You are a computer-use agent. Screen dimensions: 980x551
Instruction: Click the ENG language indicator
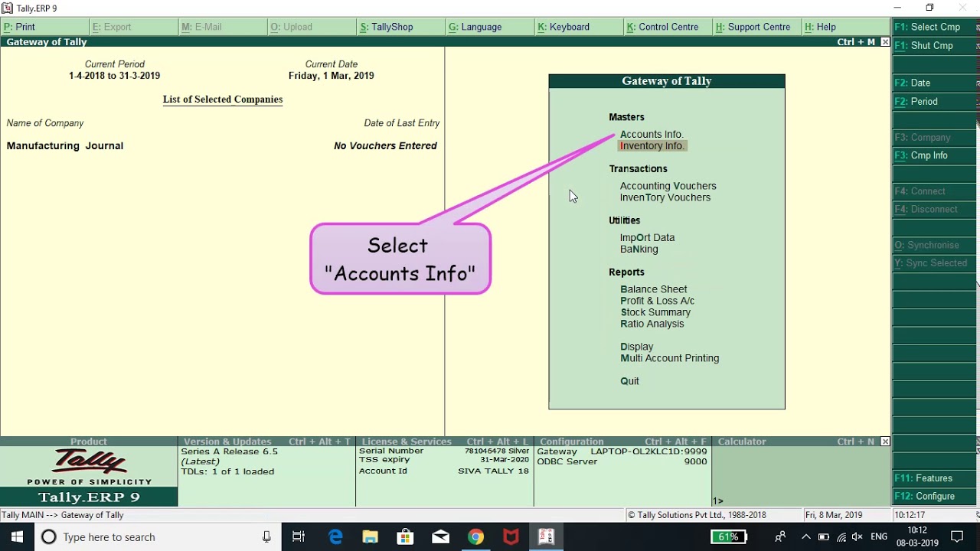coord(879,537)
